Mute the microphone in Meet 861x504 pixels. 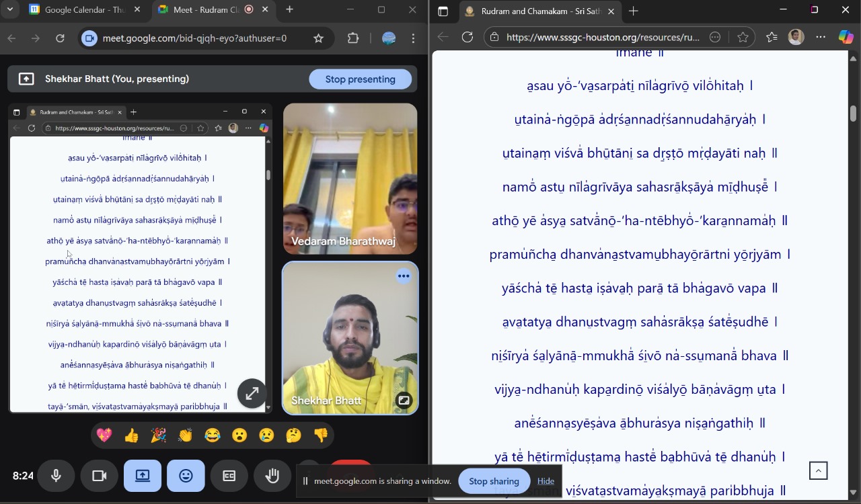[56, 476]
